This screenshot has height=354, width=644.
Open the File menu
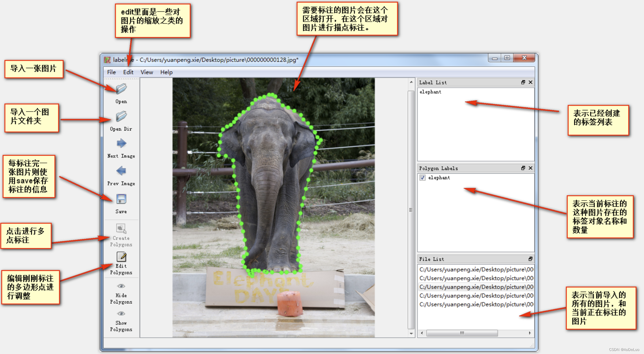[111, 72]
